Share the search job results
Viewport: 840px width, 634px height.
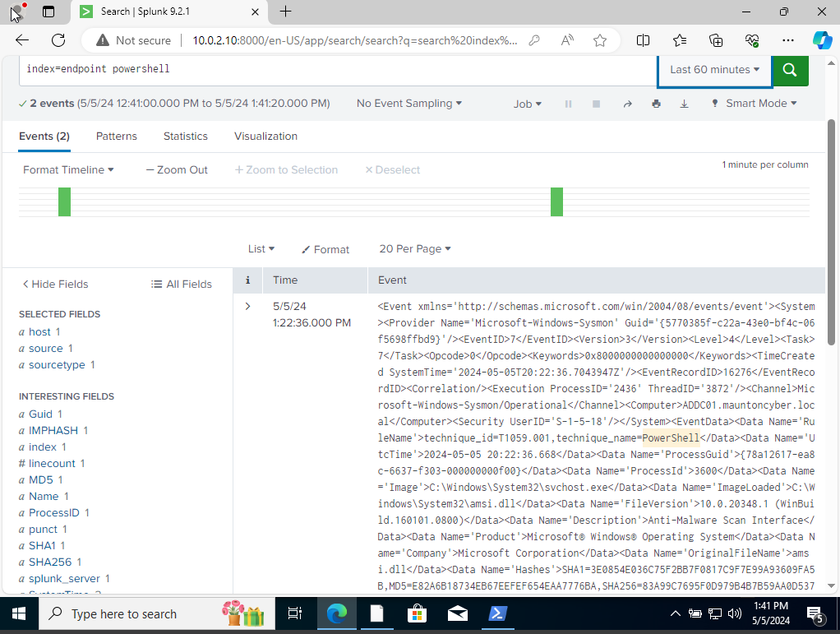coord(627,103)
